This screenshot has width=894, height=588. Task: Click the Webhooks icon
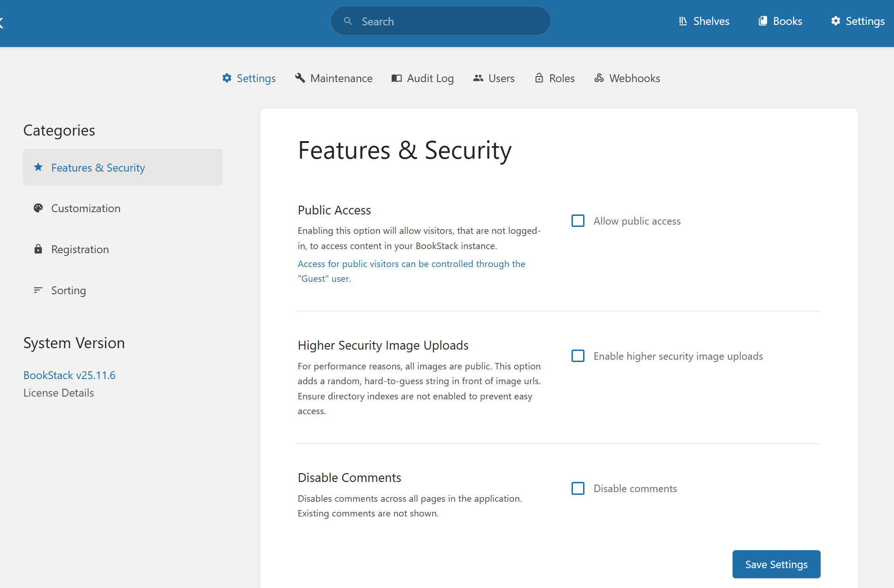pos(599,78)
